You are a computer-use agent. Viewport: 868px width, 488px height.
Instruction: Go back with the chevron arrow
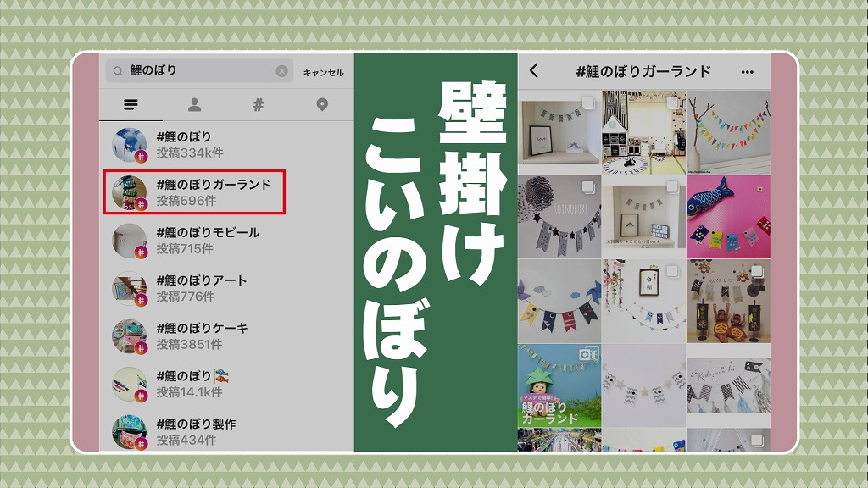[x=534, y=71]
